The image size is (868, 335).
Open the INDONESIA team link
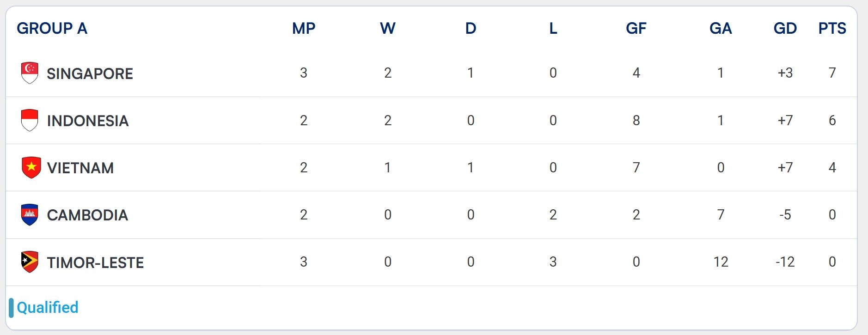88,121
